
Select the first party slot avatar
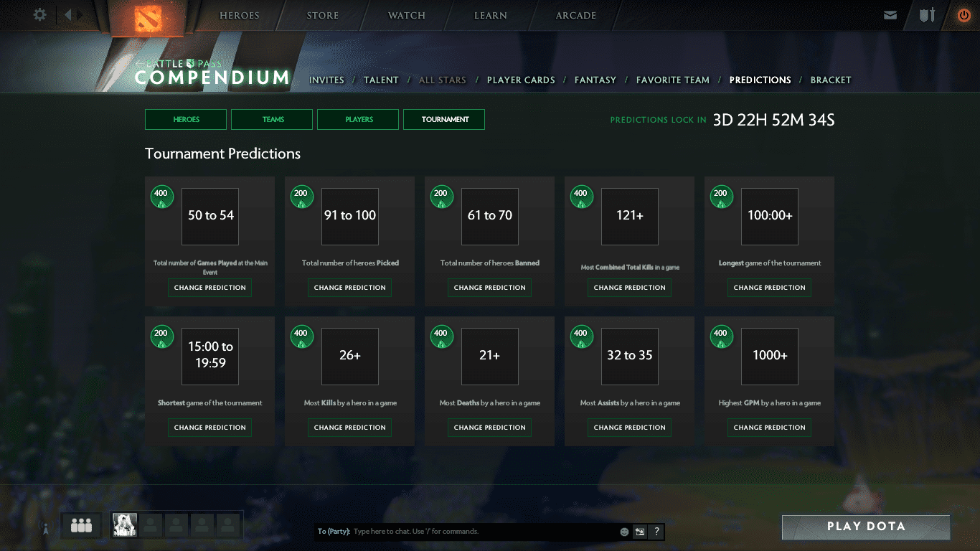tap(125, 525)
